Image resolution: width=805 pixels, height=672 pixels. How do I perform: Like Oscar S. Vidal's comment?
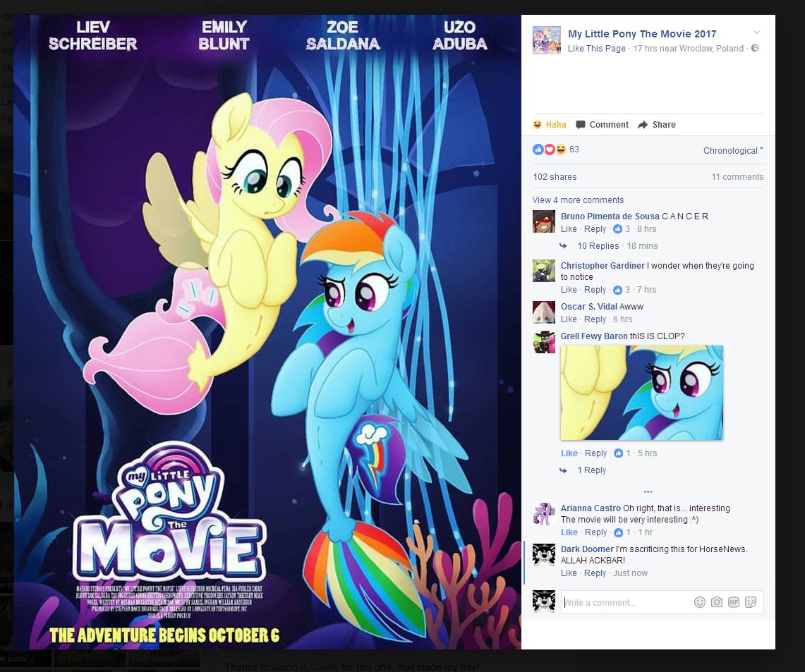(569, 319)
